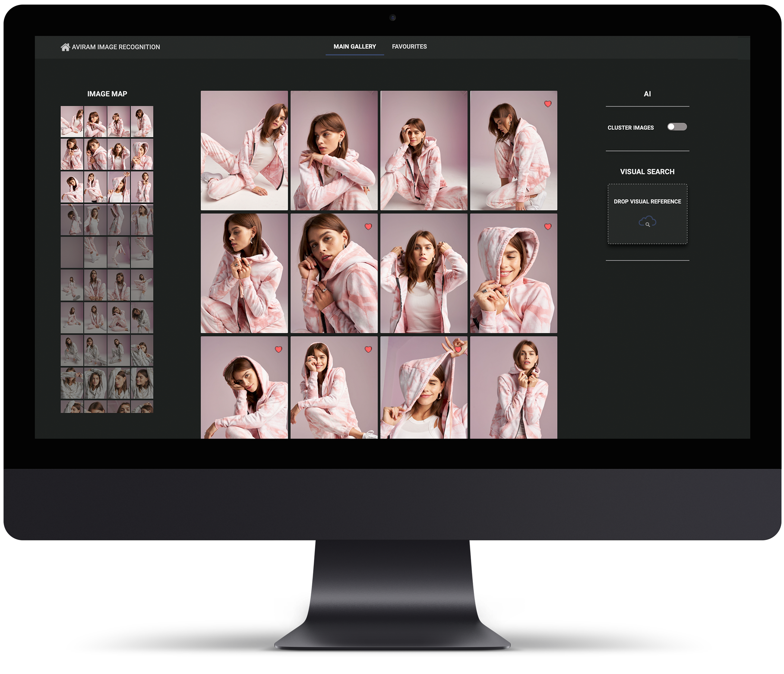
Task: Open first gallery photo of model sitting on floor
Action: pos(244,150)
